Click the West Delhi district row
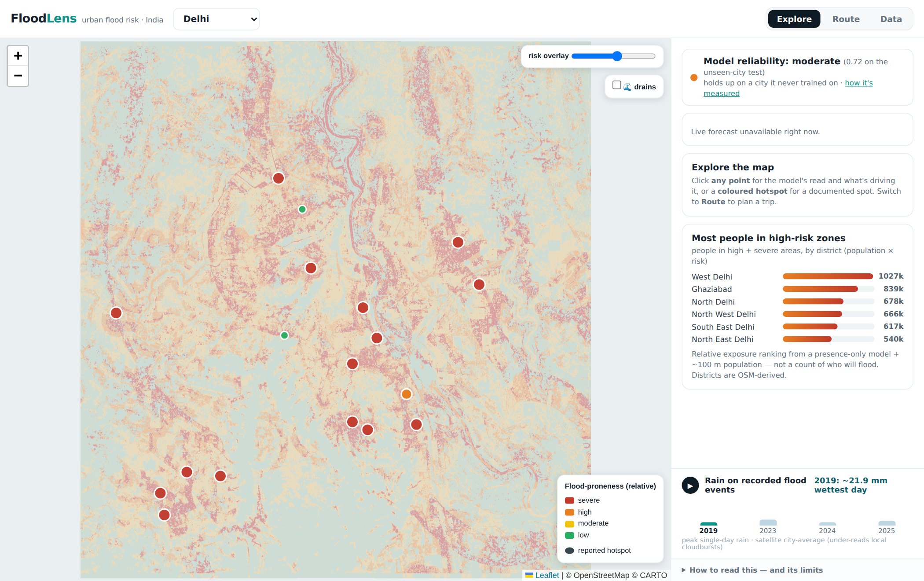Image resolution: width=924 pixels, height=581 pixels. [797, 276]
